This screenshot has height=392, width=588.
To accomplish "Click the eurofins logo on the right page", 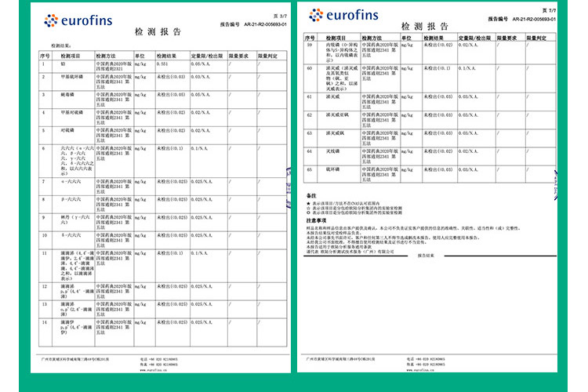I will click(346, 16).
